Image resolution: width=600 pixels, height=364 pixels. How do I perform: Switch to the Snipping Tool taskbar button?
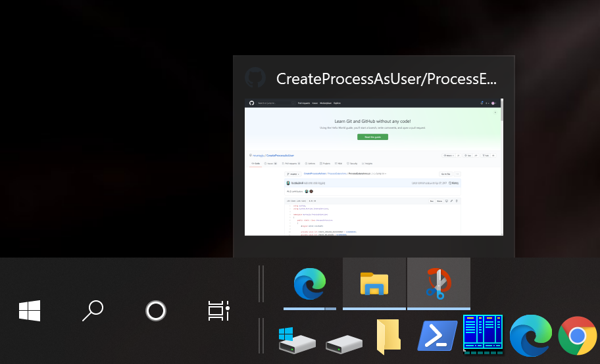439,284
